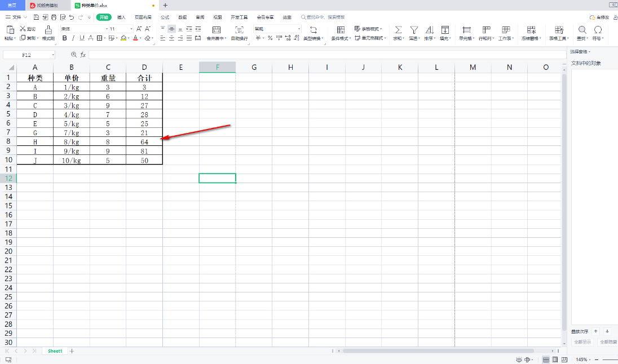Toggle underline formatting
The height and width of the screenshot is (364, 618).
(x=82, y=38)
